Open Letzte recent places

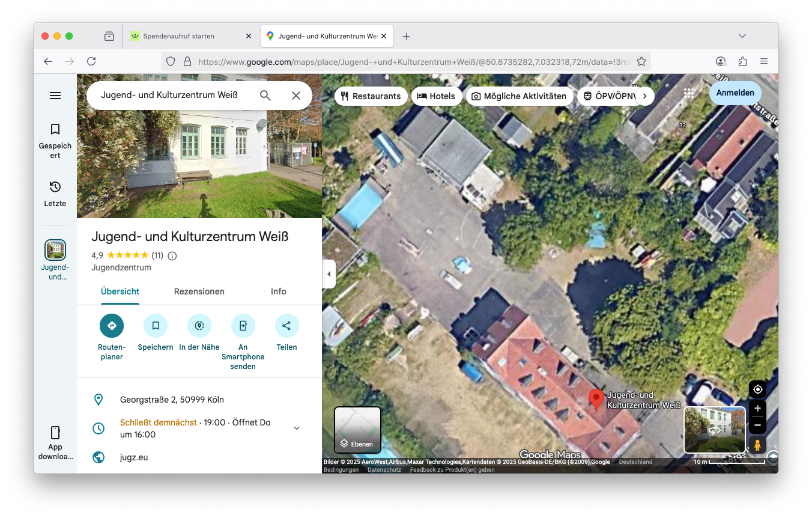[x=55, y=193]
